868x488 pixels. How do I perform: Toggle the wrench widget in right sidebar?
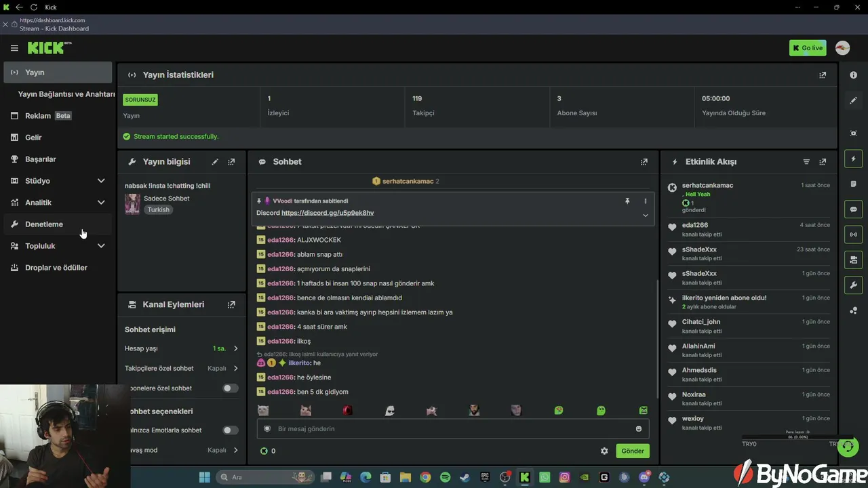click(x=854, y=285)
